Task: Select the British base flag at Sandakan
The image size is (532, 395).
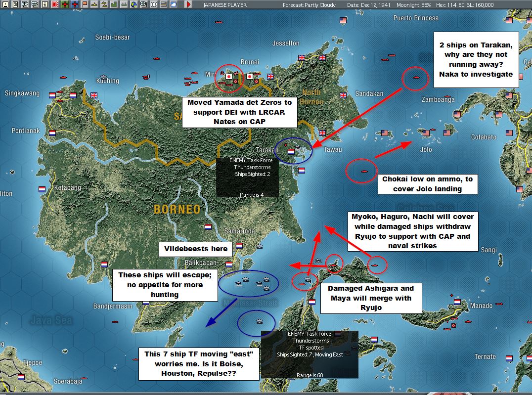Action: click(x=343, y=95)
